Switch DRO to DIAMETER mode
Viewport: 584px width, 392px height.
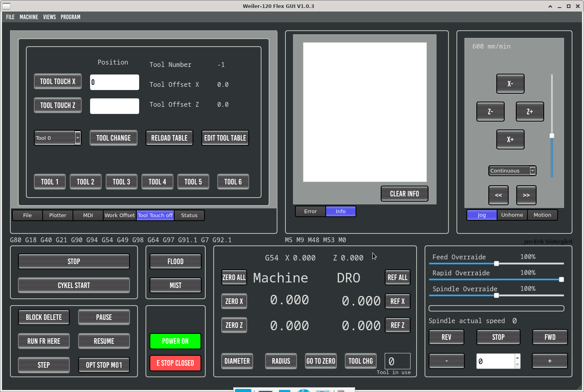point(237,361)
